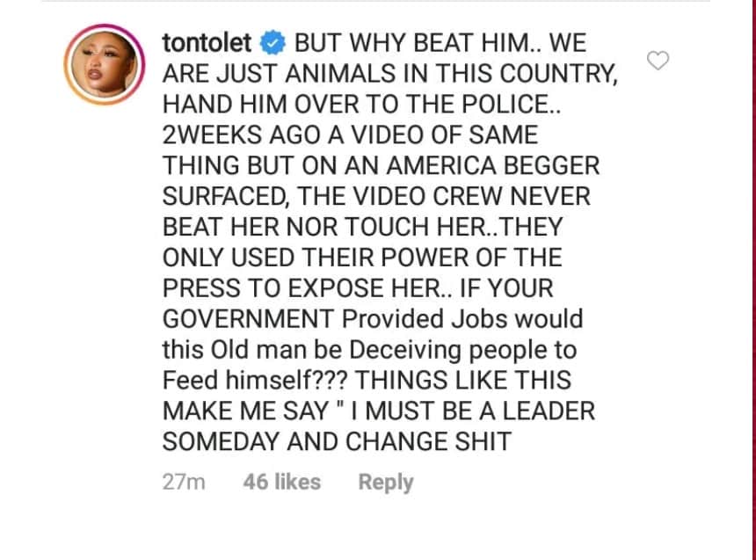Like the comment with the heart icon
Image resolution: width=756 pixels, height=560 pixels.
coord(658,61)
